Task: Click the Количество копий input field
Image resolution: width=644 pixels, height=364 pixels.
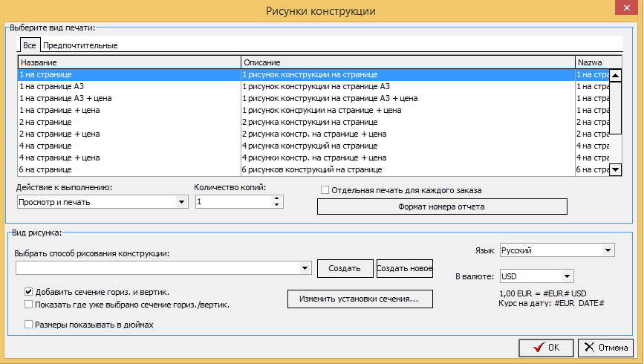Action: click(x=233, y=202)
